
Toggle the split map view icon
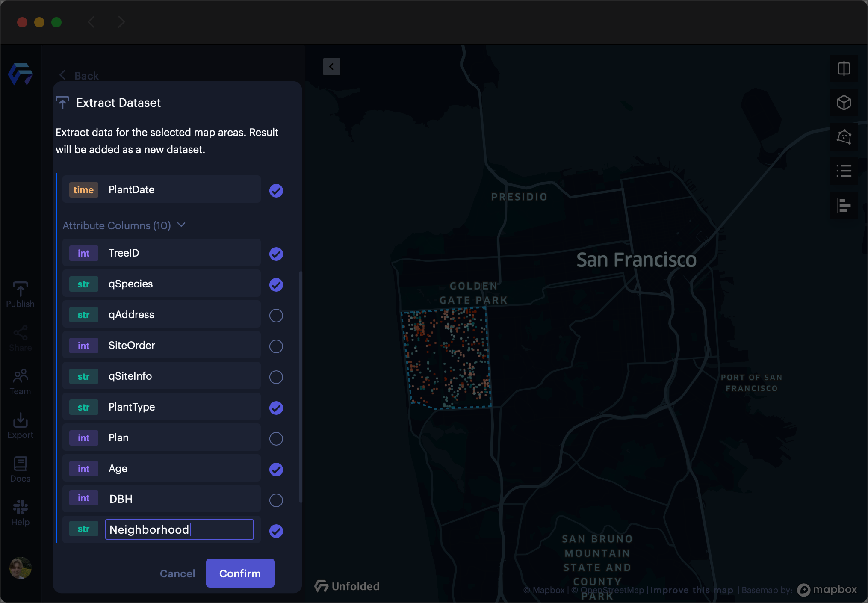844,68
